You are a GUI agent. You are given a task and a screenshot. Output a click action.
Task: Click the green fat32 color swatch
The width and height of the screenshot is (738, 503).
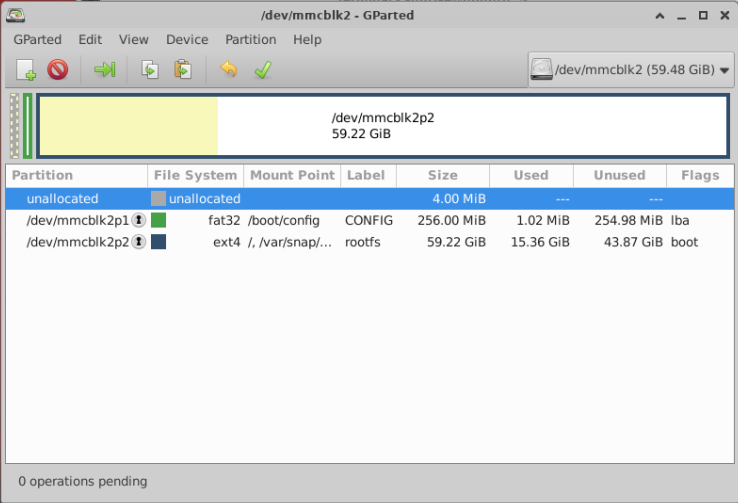158,220
